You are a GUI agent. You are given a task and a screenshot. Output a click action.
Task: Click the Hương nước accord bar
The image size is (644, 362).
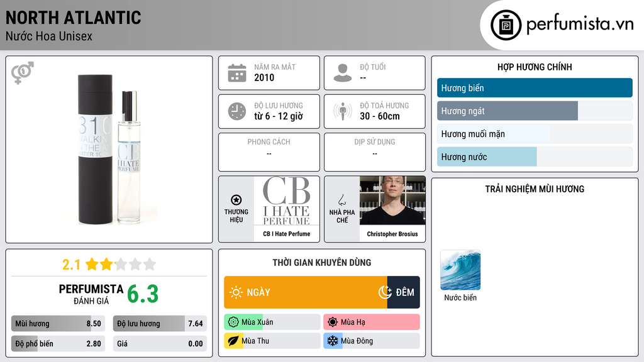[535, 156]
